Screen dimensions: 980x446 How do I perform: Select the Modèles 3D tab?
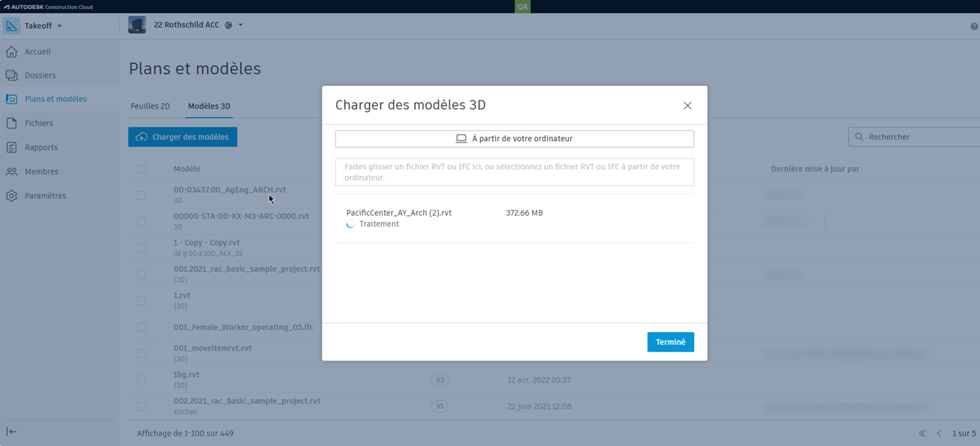pos(209,106)
